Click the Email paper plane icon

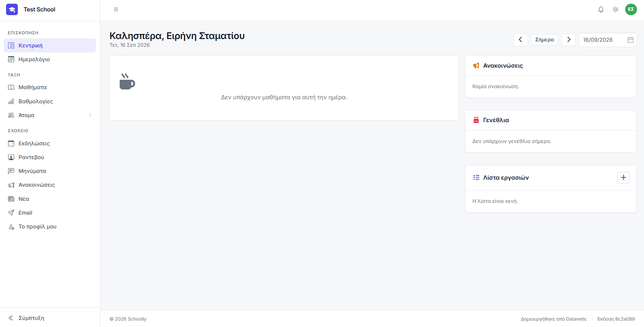click(x=11, y=213)
